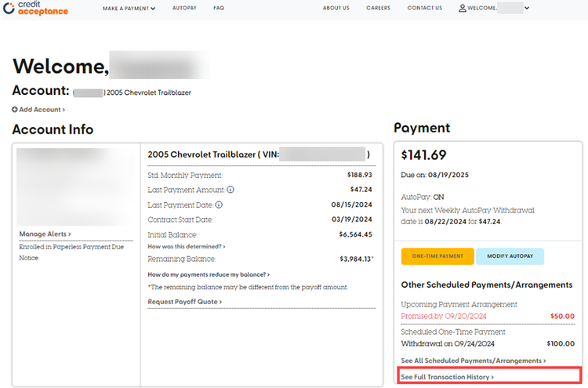Screen dimensions: 588x388
Task: Open the Manage Alerts link
Action: tap(45, 234)
